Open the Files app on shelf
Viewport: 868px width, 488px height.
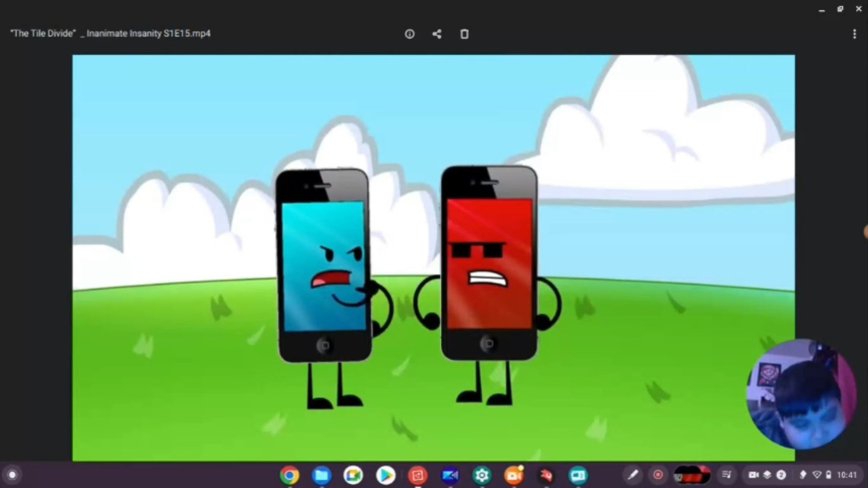(x=321, y=475)
